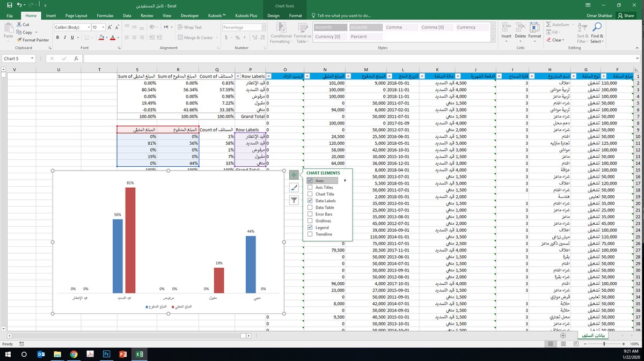Click the Tell me search box
The image size is (644, 361).
point(343,16)
